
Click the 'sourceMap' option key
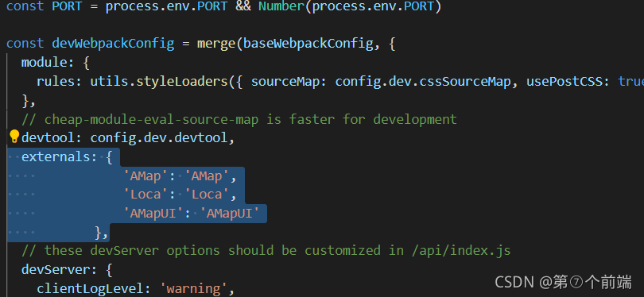[285, 82]
